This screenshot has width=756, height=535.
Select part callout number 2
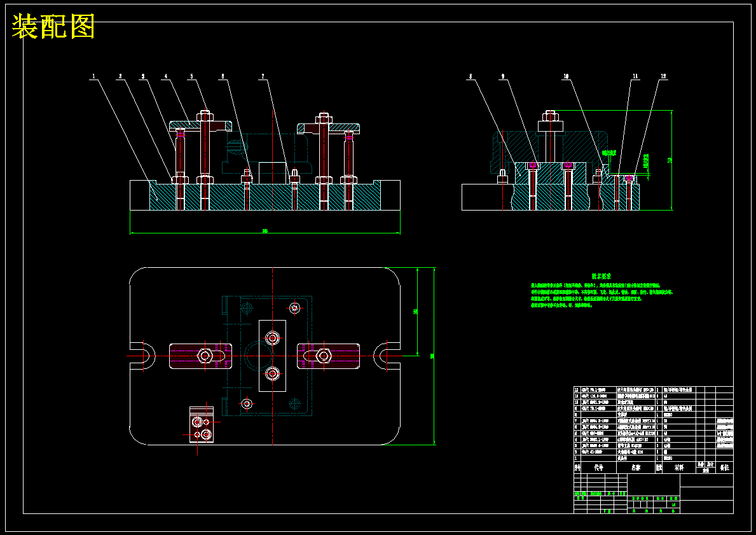[x=120, y=76]
